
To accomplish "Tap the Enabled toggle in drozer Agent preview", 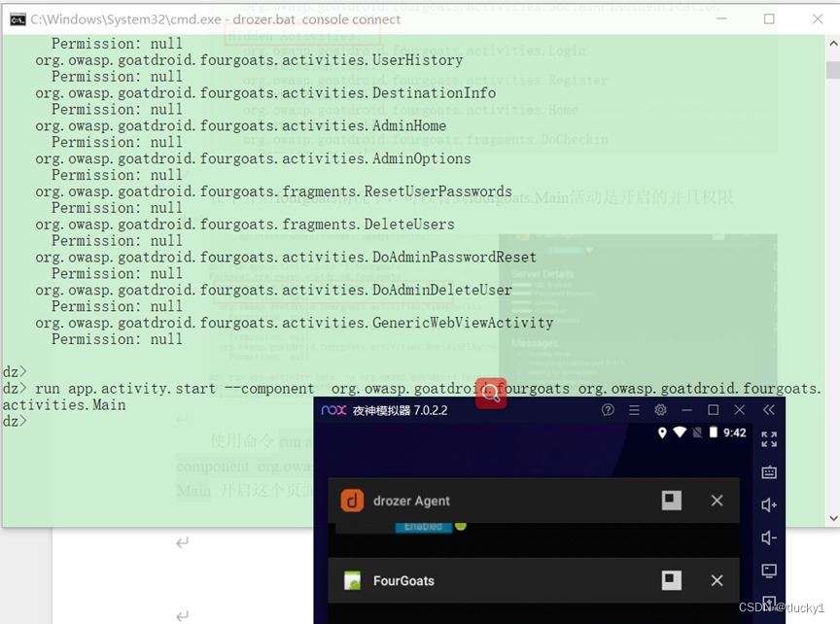I will pyautogui.click(x=423, y=527).
